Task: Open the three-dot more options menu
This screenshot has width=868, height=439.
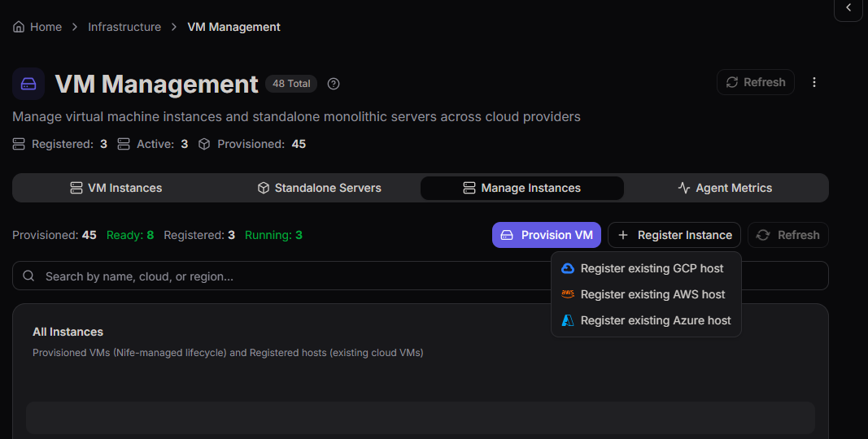Action: coord(813,82)
